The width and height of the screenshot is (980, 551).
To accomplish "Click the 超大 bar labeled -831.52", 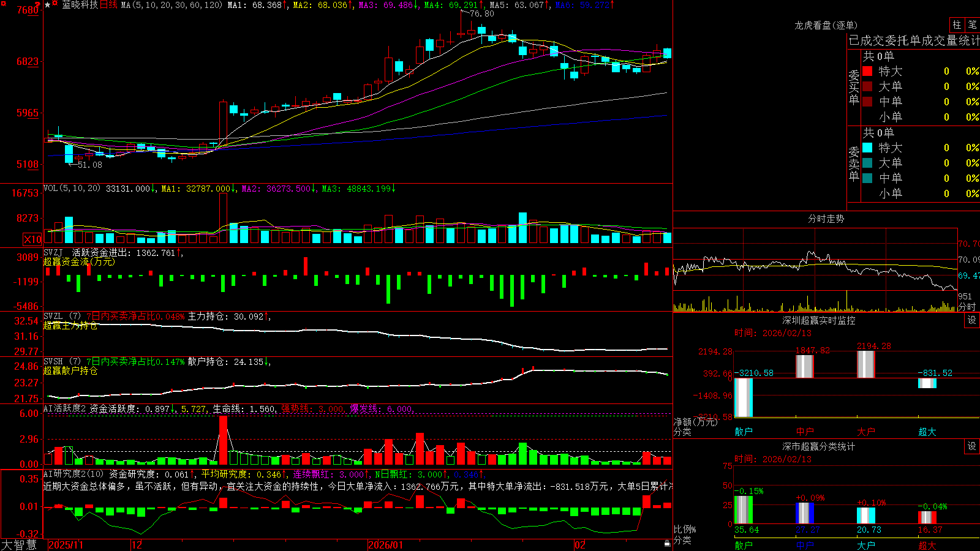I will (927, 383).
